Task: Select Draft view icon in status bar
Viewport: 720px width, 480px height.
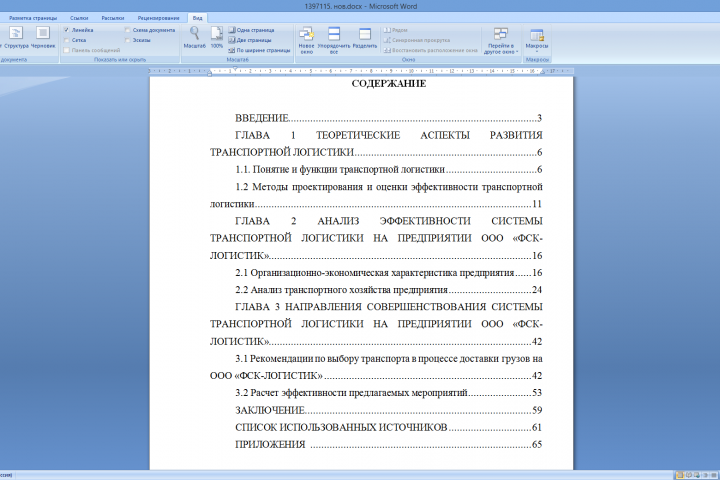Action: point(714,475)
